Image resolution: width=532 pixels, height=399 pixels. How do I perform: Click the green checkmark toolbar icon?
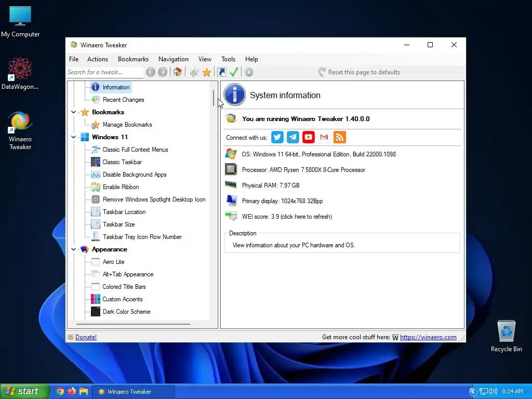(x=234, y=72)
